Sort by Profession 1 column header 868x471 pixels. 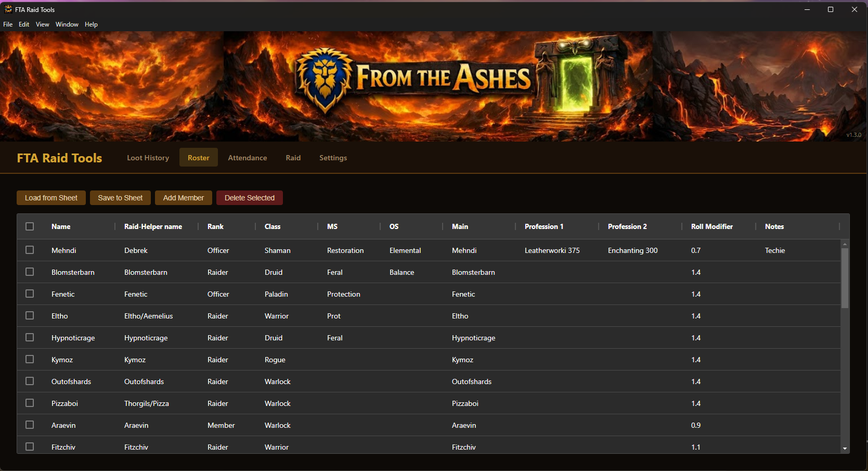point(544,226)
